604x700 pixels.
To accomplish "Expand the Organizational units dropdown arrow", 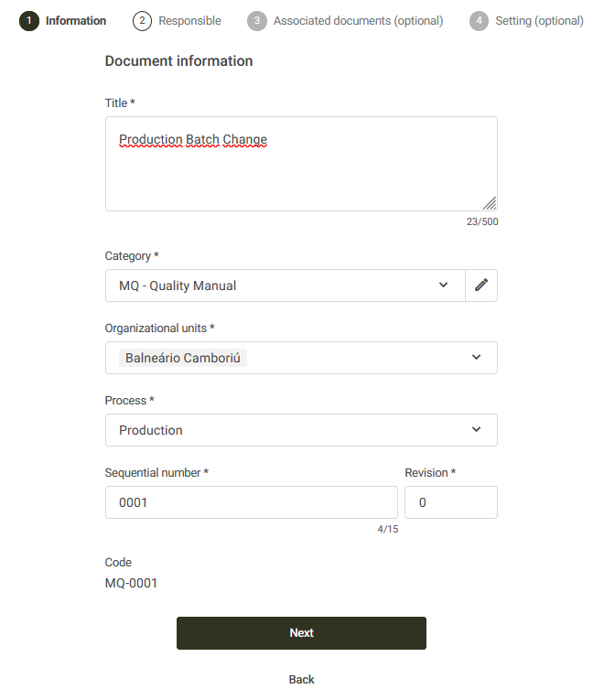I will (x=476, y=357).
